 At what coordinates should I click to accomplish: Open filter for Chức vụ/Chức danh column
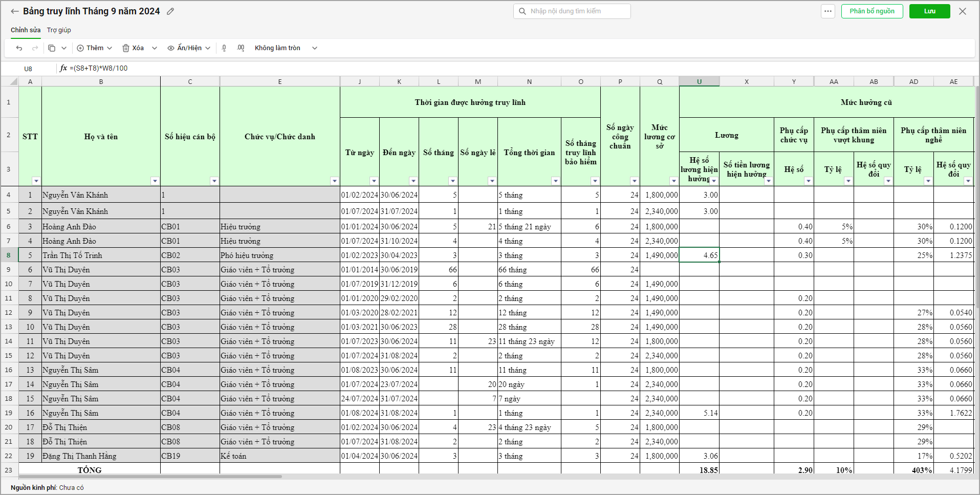334,181
